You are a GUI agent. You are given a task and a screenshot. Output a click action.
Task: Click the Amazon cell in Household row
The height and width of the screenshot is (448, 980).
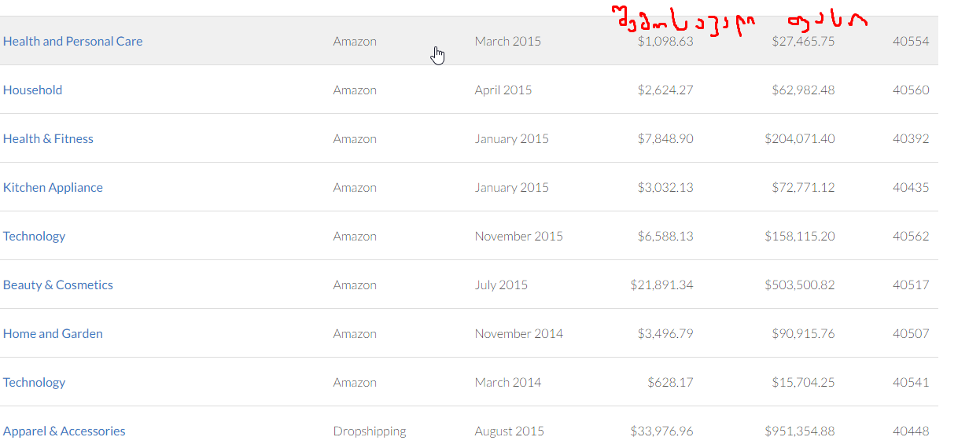pyautogui.click(x=355, y=90)
